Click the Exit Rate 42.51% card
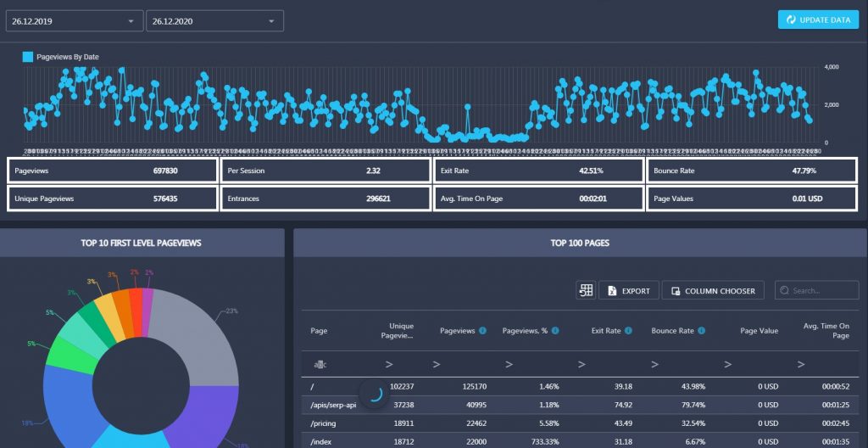868x448 pixels. pos(538,171)
